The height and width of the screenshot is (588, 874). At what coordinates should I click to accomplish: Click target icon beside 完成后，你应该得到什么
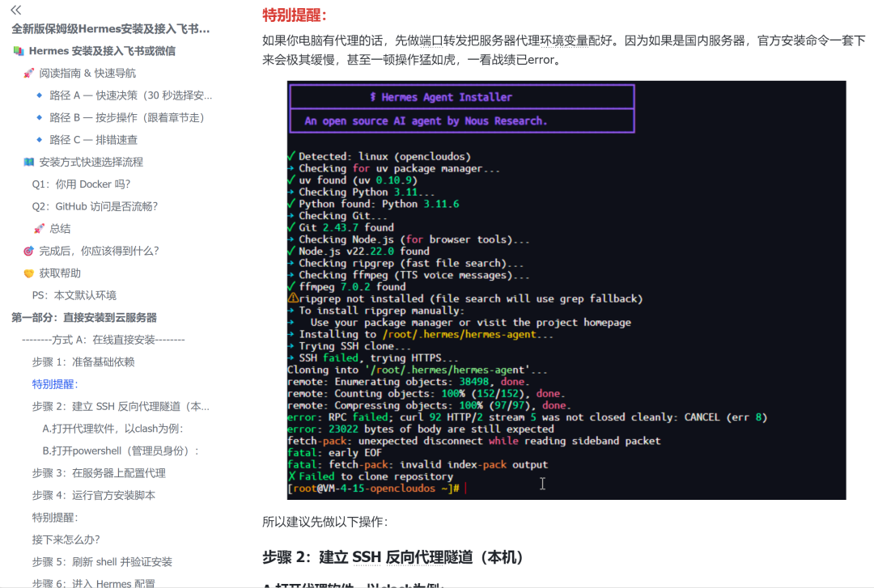[x=28, y=252]
